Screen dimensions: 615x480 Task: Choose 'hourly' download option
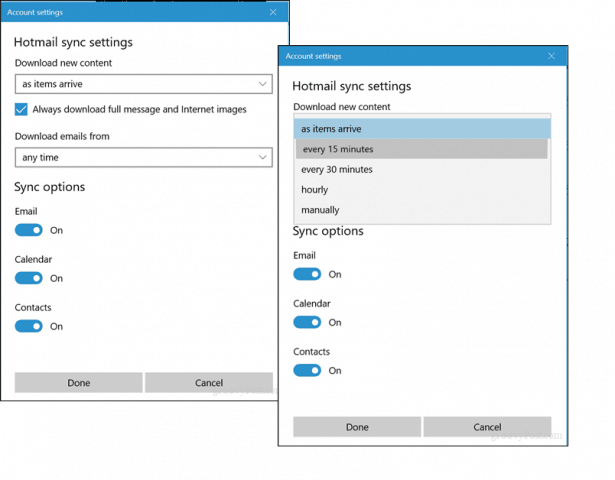422,190
